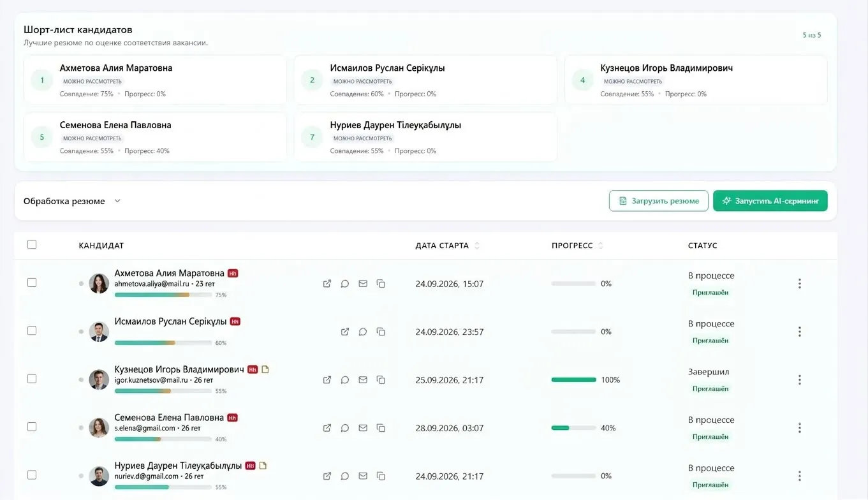Mail icon in Нуриев Даурен row

[x=363, y=476]
